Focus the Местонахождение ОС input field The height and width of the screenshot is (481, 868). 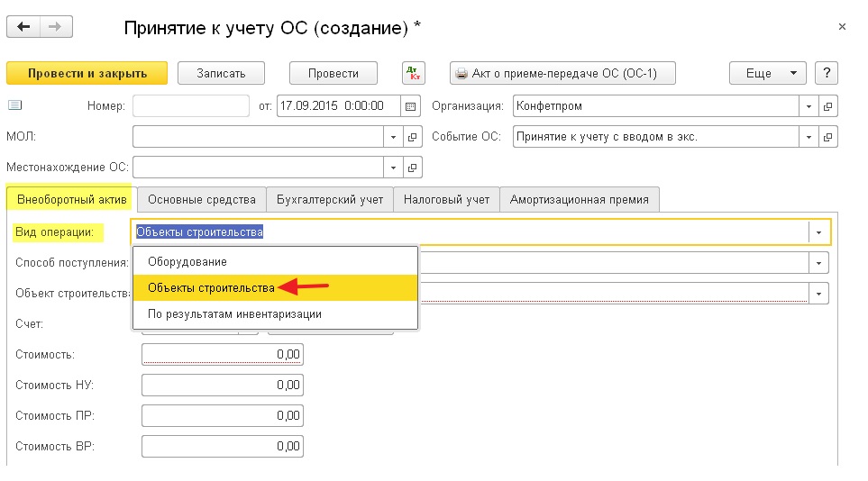click(x=258, y=168)
